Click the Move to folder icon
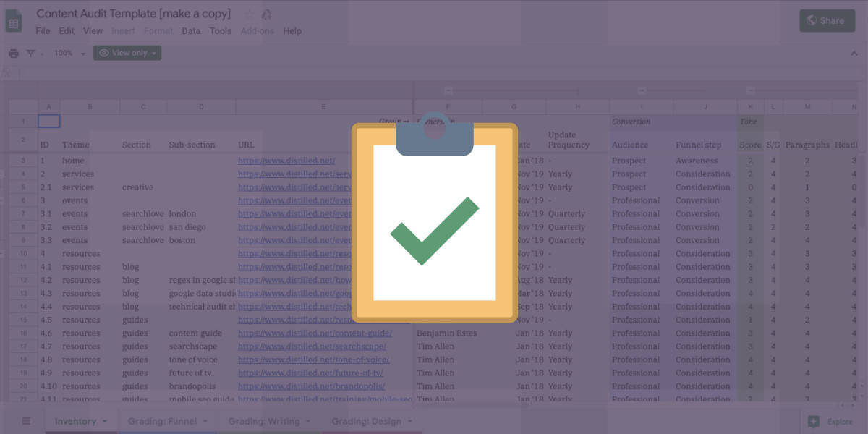The width and height of the screenshot is (868, 434). (x=266, y=13)
